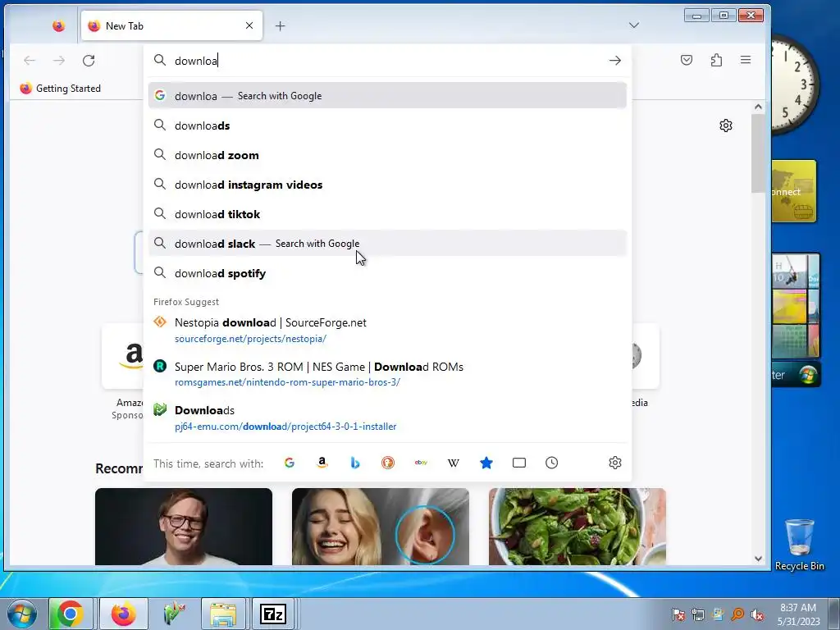The image size is (840, 630).
Task: Choose the 'download zoom' suggestion
Action: pos(387,155)
